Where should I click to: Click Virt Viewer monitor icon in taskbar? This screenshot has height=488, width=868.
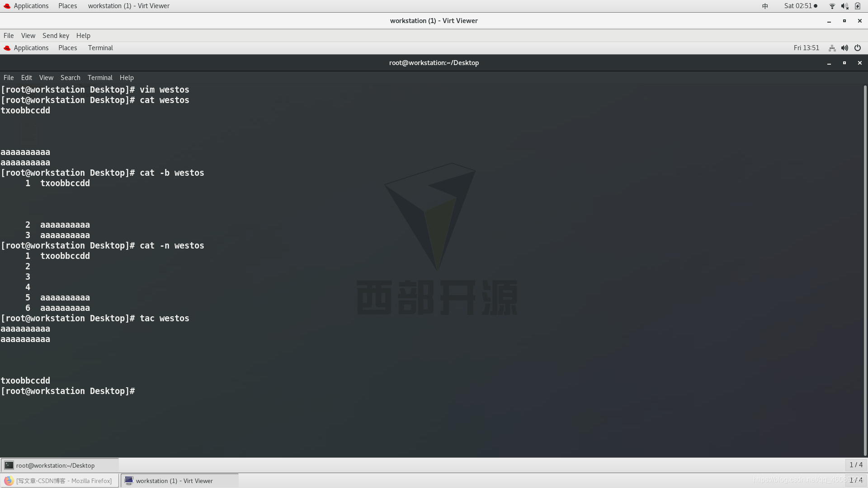129,481
